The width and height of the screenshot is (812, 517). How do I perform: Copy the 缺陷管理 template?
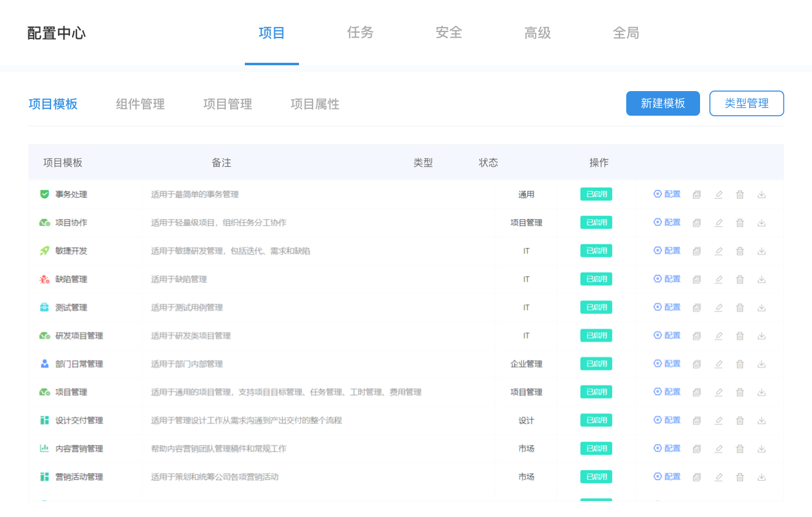coord(696,279)
